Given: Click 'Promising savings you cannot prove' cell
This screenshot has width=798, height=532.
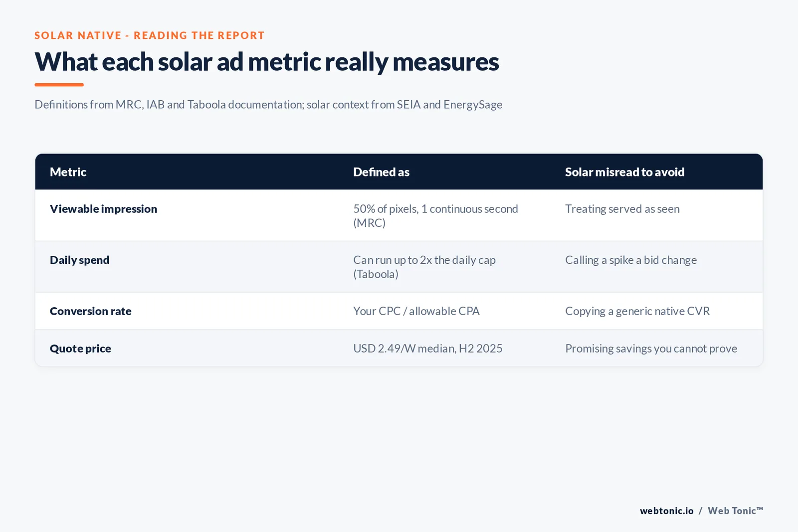Looking at the screenshot, I should point(651,349).
